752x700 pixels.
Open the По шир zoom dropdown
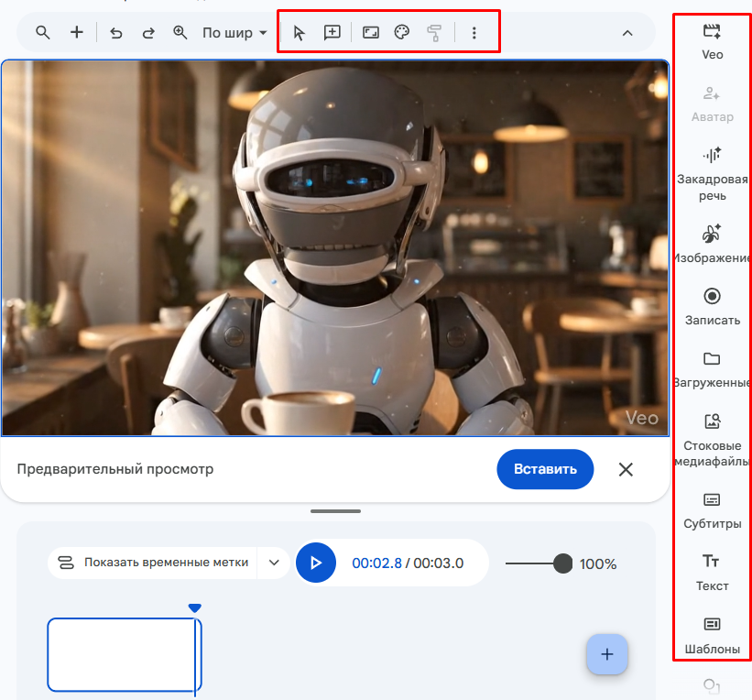pyautogui.click(x=233, y=32)
